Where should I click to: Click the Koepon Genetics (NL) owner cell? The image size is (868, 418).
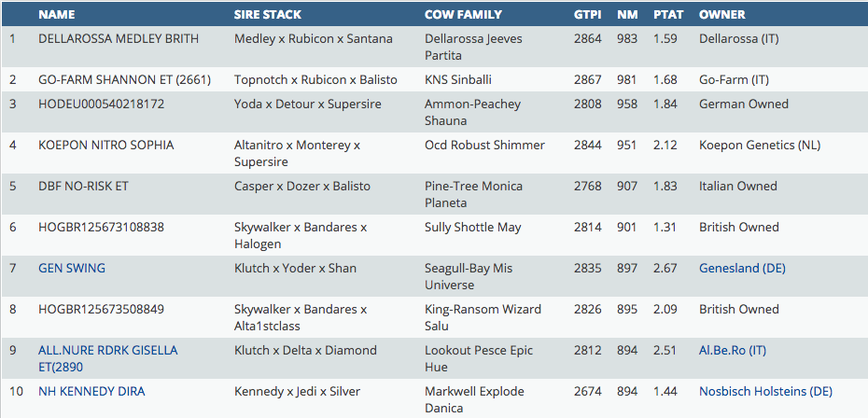tap(760, 146)
